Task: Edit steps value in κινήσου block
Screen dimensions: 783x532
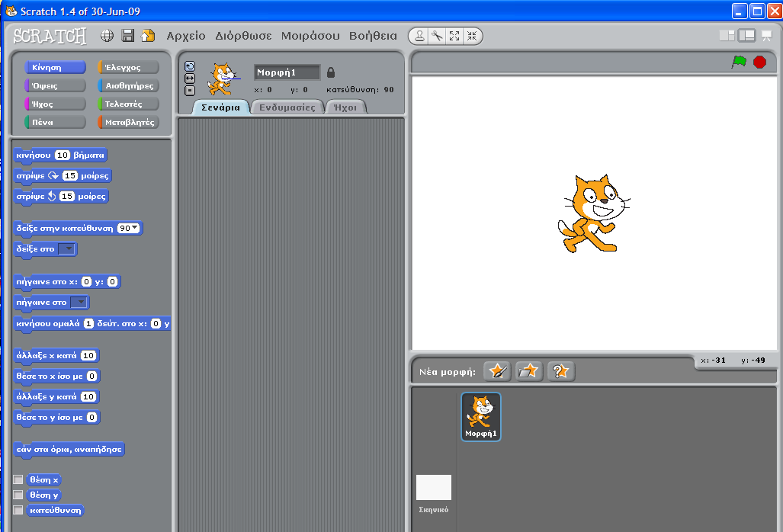Action: (62, 155)
